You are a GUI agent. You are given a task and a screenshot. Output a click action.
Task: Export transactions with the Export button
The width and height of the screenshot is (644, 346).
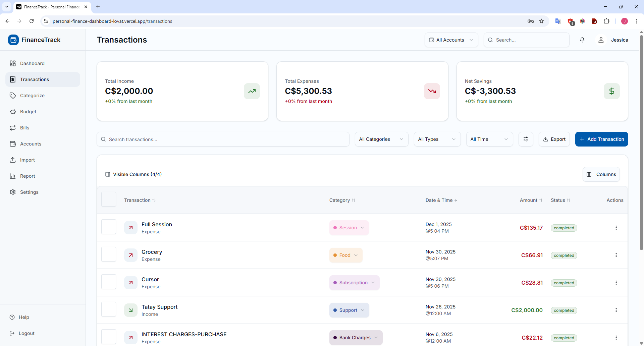click(x=554, y=139)
